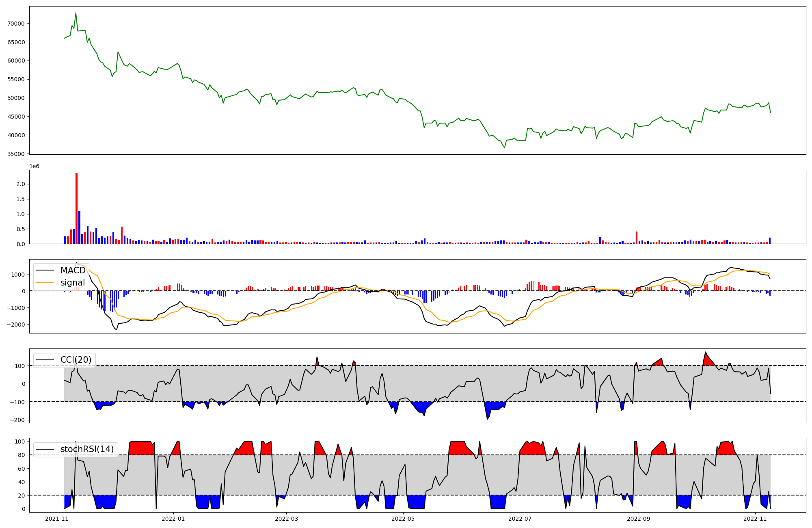This screenshot has height=528, width=812.
Task: Click the stochRSI(14) legend entry
Action: pyautogui.click(x=87, y=449)
